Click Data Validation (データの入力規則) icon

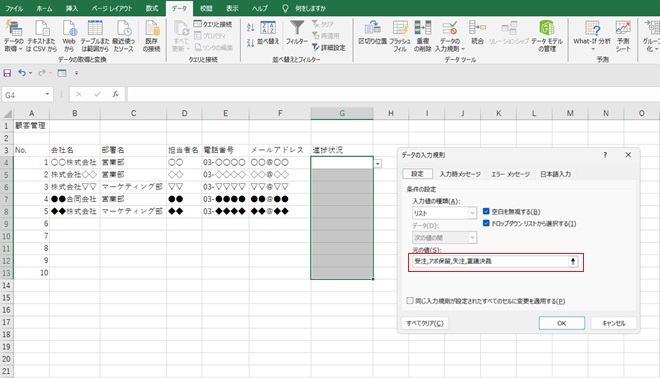pyautogui.click(x=450, y=36)
